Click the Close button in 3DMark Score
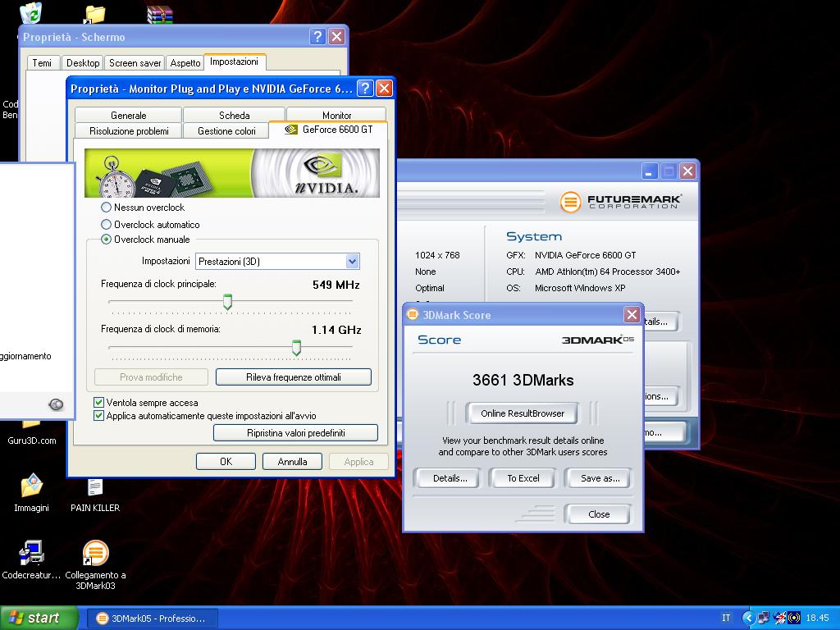This screenshot has height=630, width=840. point(598,514)
